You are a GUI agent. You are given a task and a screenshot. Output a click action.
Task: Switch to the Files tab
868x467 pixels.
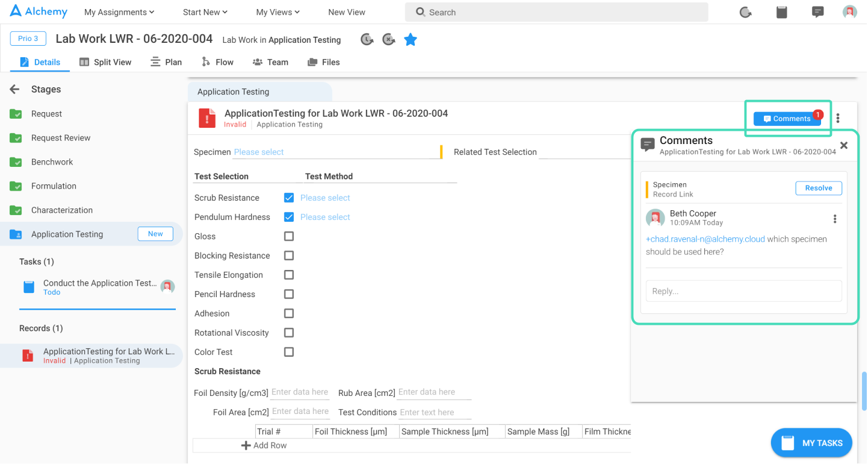pyautogui.click(x=324, y=62)
